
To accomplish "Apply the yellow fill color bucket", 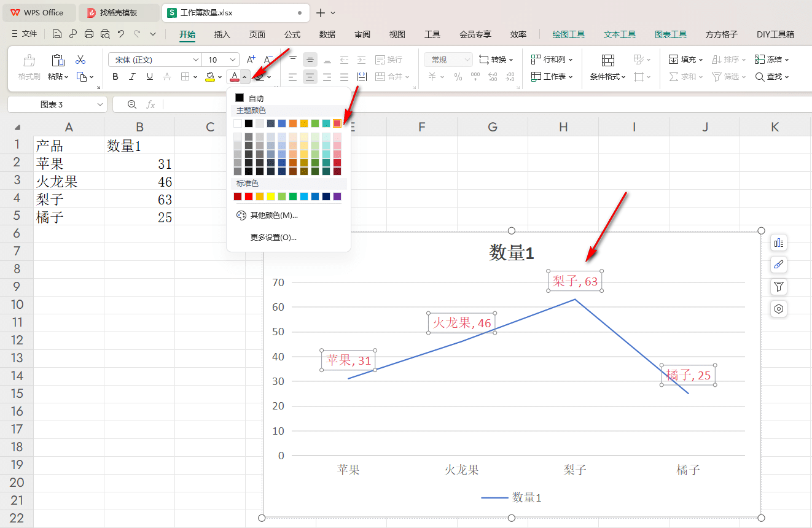I will (x=210, y=77).
